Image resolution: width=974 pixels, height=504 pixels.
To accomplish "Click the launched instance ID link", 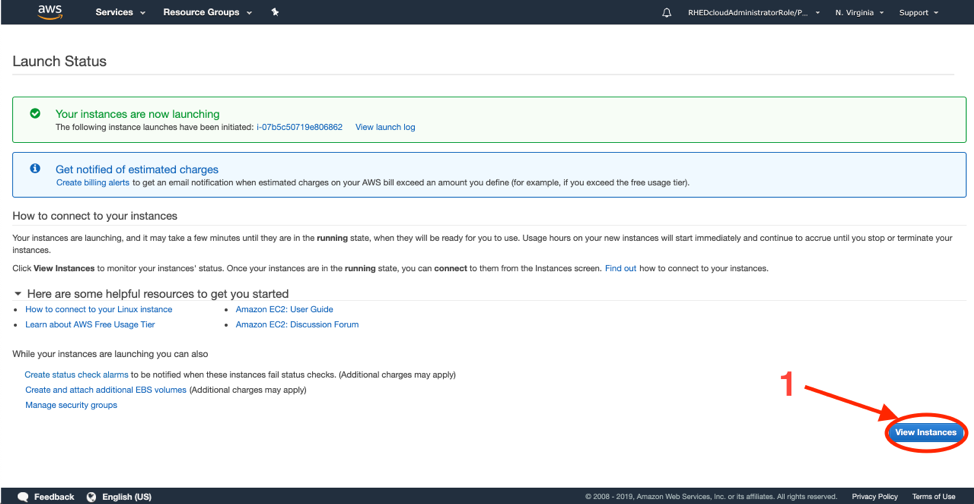I will pos(299,127).
